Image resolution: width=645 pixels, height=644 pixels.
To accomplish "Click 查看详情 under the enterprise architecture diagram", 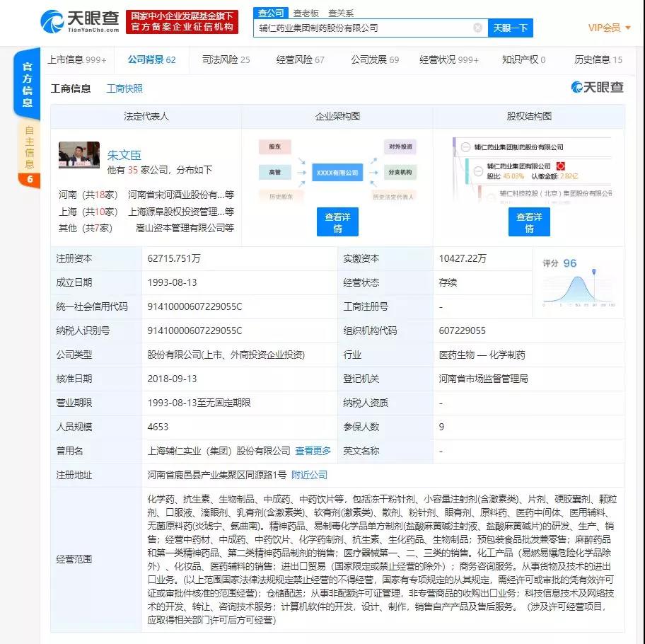I will 337,222.
